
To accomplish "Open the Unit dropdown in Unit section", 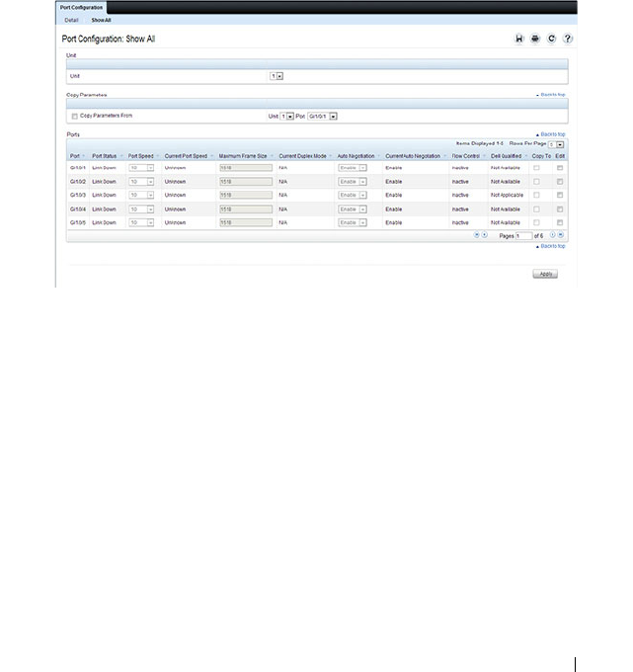I will pos(277,76).
